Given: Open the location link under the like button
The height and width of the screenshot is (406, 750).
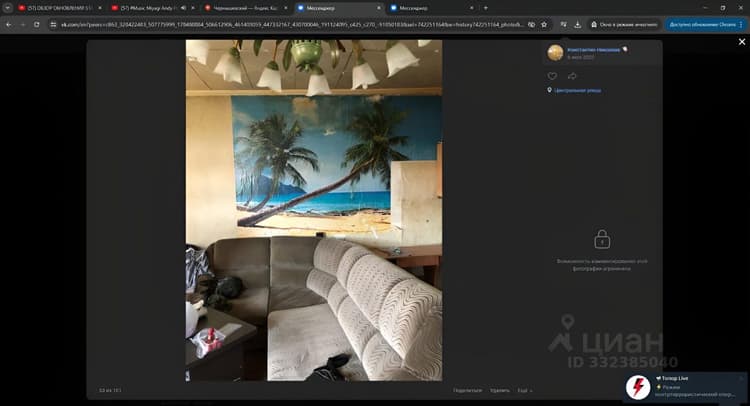Looking at the screenshot, I should click(x=577, y=90).
